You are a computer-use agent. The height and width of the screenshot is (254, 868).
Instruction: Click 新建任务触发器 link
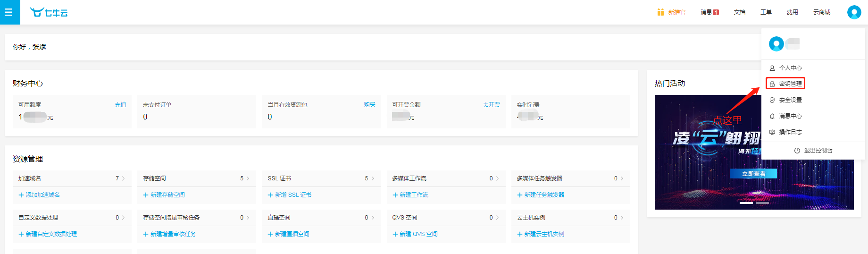pos(541,195)
